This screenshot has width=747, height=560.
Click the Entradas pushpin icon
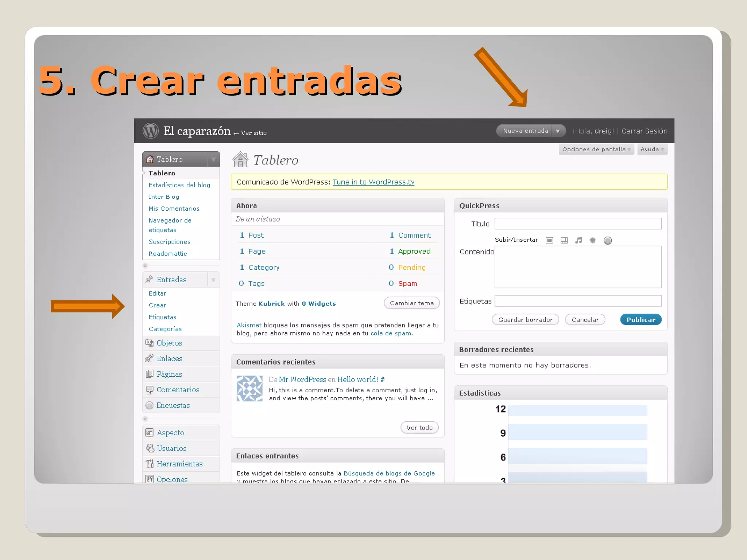coord(149,279)
